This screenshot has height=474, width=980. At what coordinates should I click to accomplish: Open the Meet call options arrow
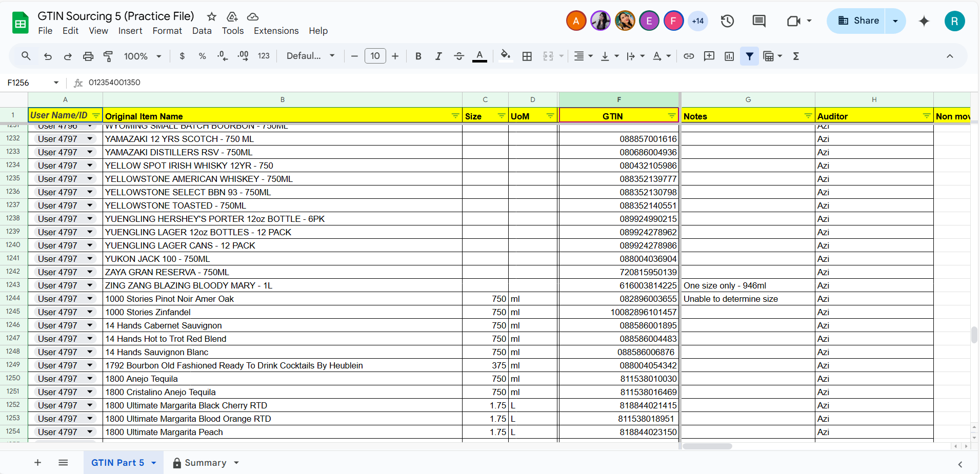pyautogui.click(x=809, y=21)
